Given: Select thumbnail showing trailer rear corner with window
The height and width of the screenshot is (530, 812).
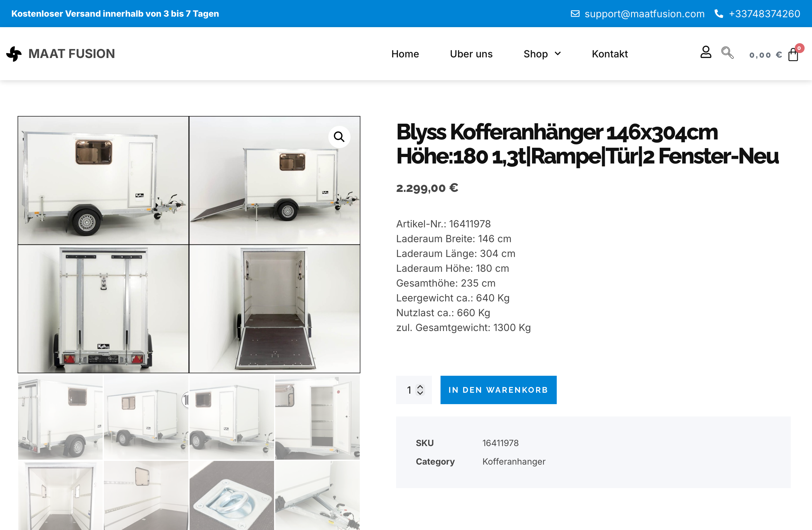Looking at the screenshot, I should coord(60,417).
